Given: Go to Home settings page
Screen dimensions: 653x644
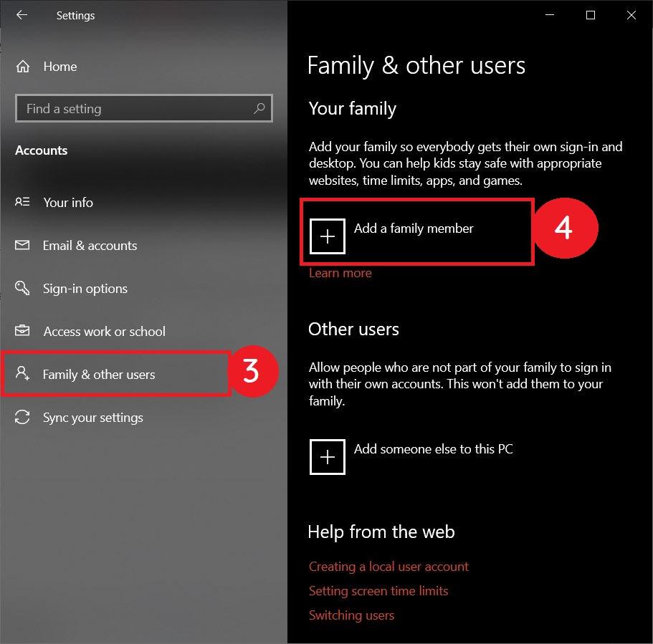Looking at the screenshot, I should point(60,67).
